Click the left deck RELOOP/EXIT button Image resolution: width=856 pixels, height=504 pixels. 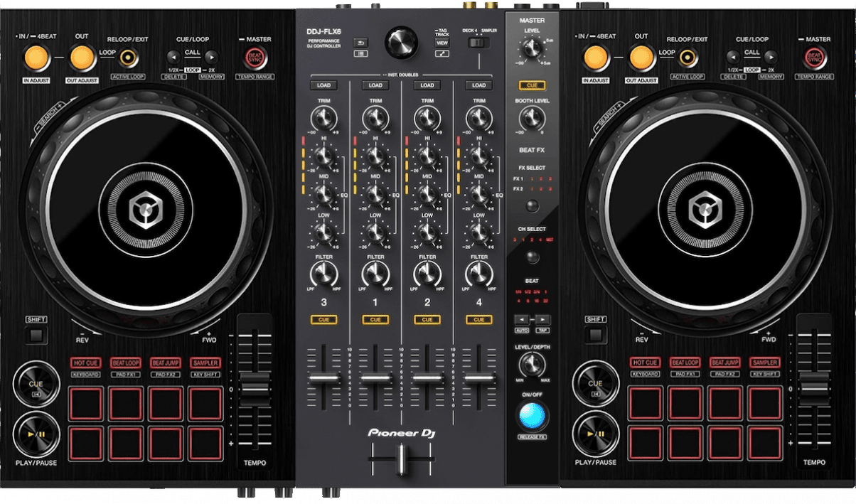(x=129, y=57)
